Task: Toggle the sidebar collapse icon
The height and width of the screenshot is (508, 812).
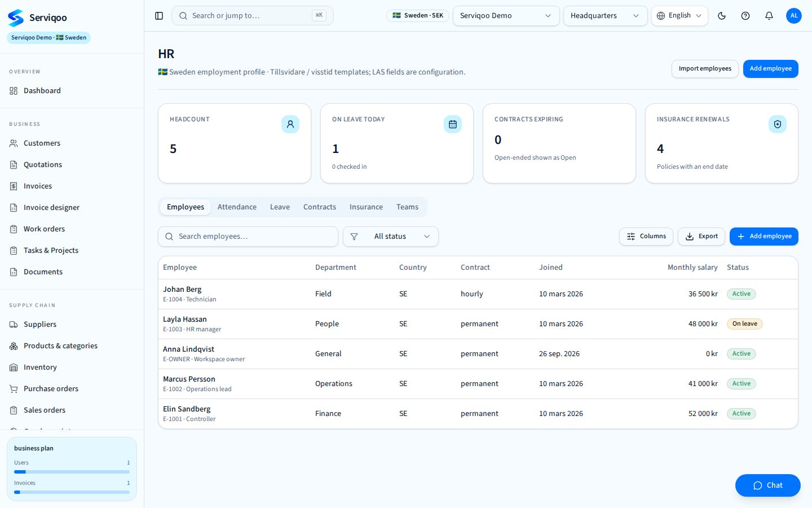Action: 159,16
